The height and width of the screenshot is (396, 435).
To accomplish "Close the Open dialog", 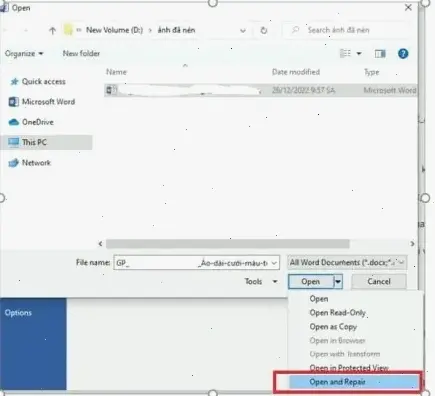I will point(408,7).
